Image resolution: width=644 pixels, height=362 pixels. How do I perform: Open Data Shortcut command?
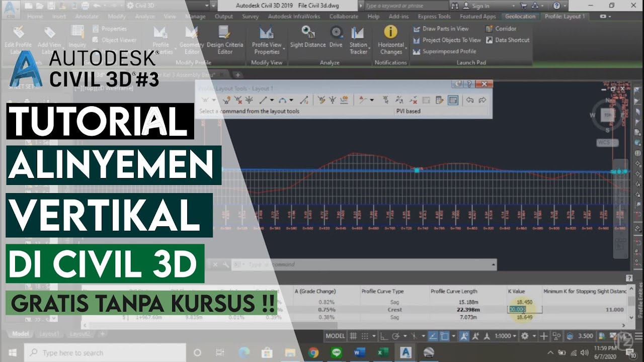click(x=507, y=40)
